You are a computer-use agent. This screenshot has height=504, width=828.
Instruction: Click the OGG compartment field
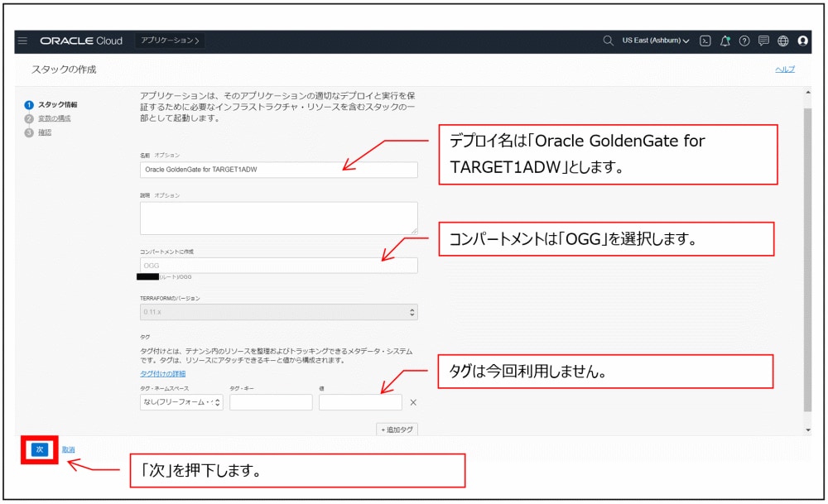(x=279, y=266)
